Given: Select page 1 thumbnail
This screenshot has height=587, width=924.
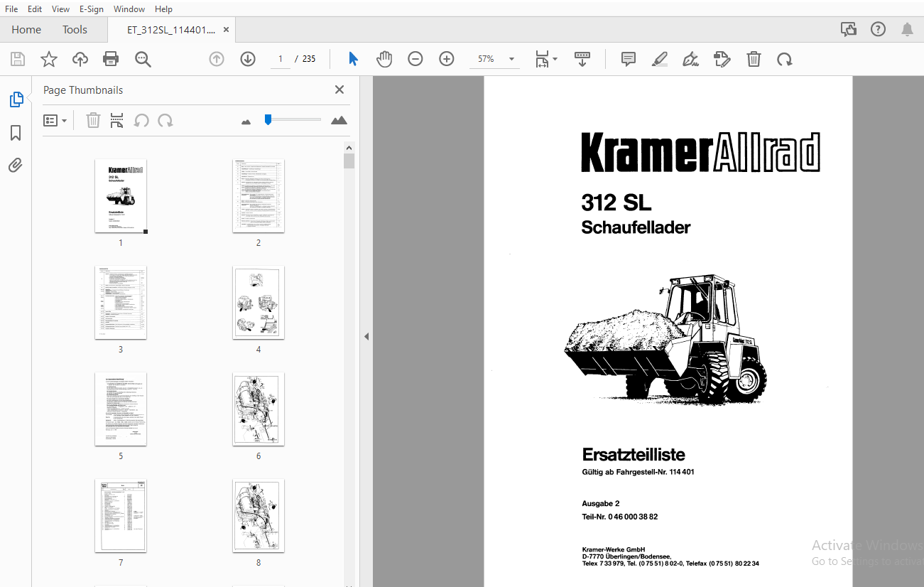Looking at the screenshot, I should pyautogui.click(x=121, y=196).
